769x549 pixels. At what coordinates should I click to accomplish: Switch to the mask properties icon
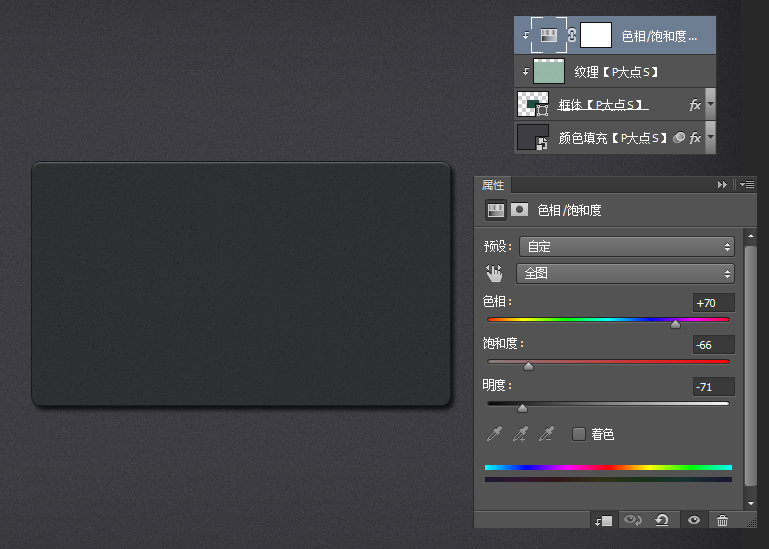click(x=519, y=210)
